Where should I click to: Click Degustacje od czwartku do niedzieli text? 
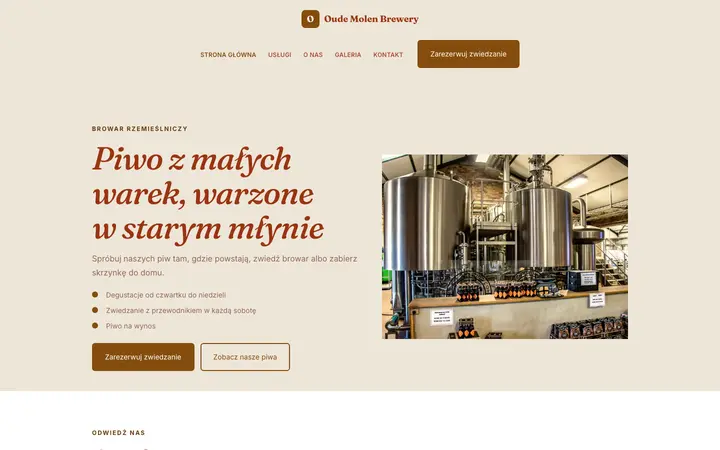(166, 295)
